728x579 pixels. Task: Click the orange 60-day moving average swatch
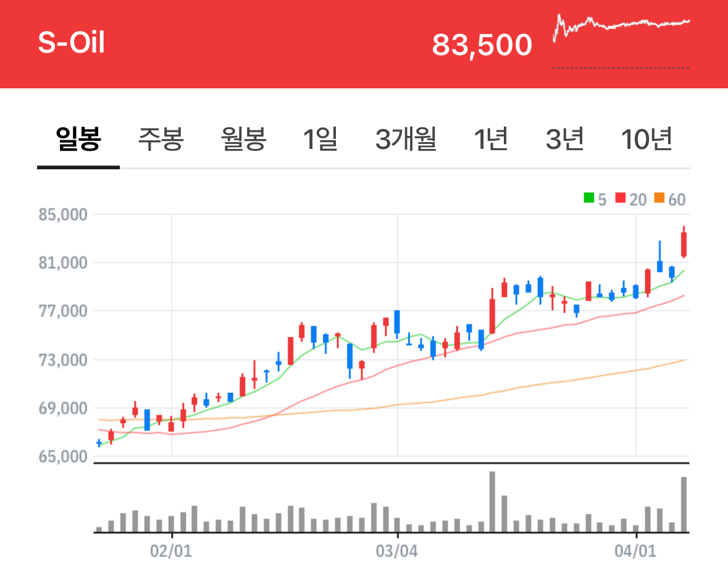click(659, 198)
